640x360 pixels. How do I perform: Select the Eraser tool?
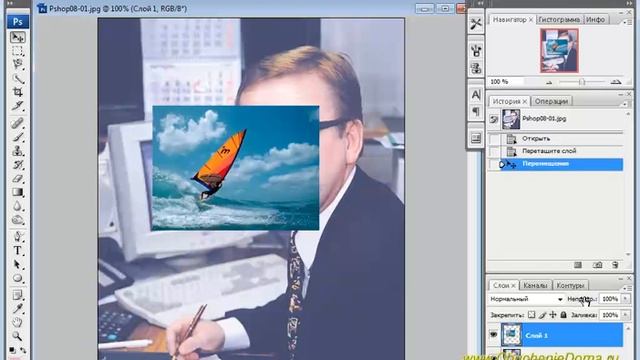(x=17, y=178)
